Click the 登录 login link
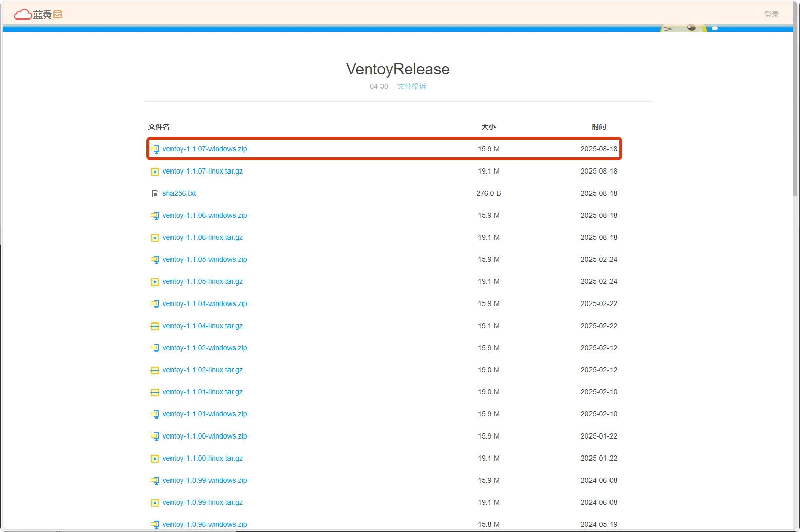Screen dimensions: 800x532 (771, 14)
